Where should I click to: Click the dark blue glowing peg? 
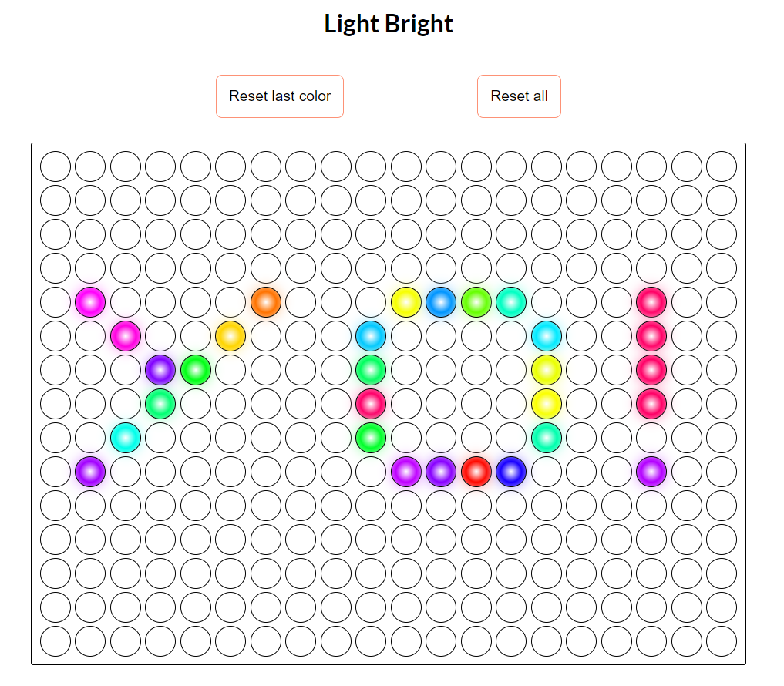[x=511, y=471]
